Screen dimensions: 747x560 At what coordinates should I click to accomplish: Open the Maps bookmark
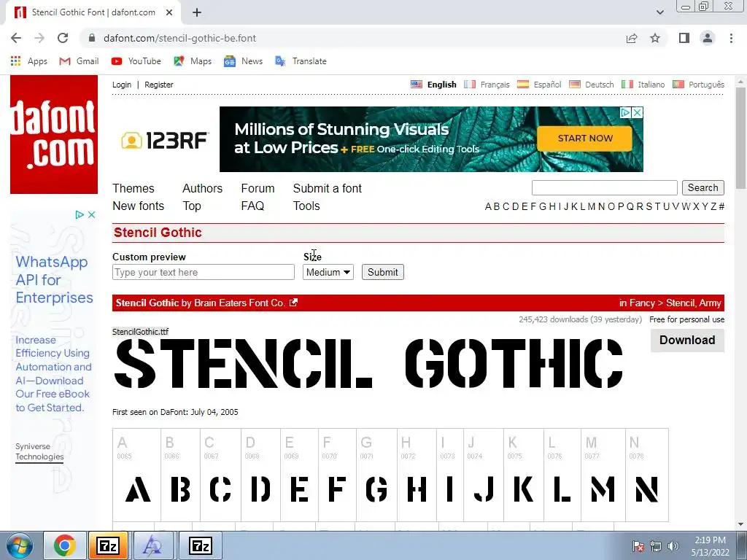pos(193,61)
